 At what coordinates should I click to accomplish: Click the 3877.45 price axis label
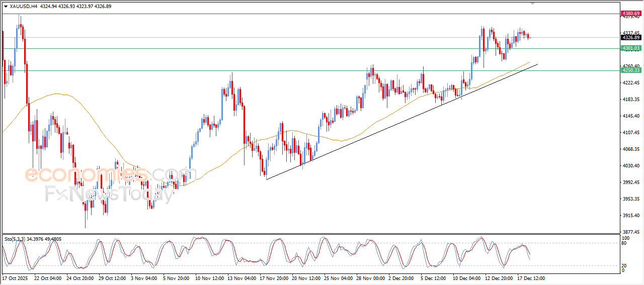click(x=630, y=232)
